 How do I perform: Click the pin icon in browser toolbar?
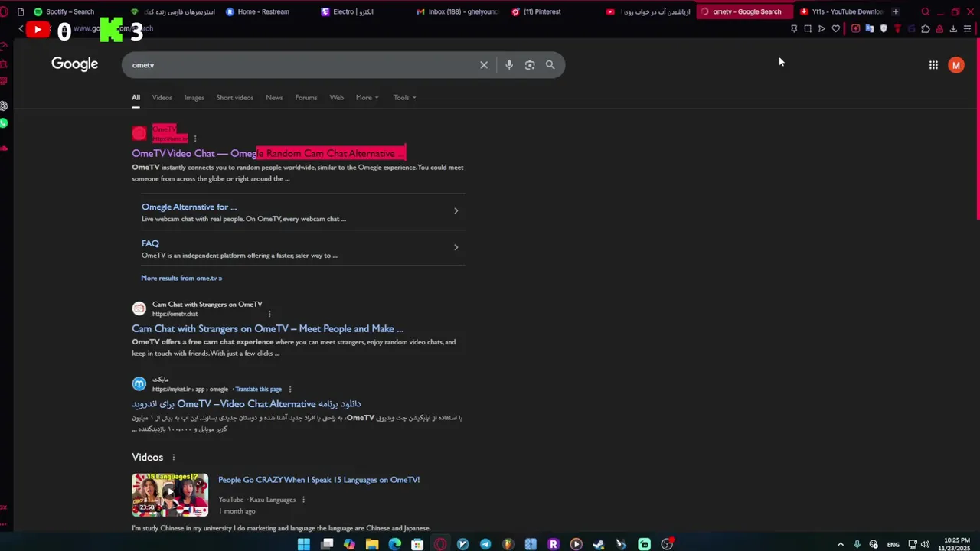(794, 29)
